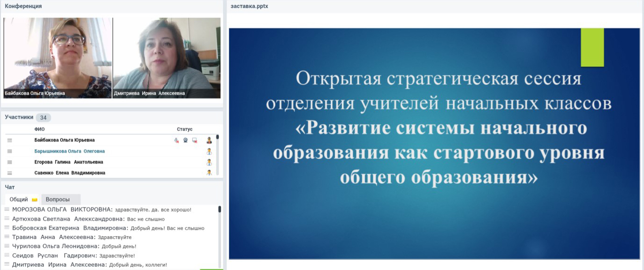644x270 pixels.
Task: Open the menu icon beside МОРОЗОВА ОЛЬГА ВИКТОРОВНА message
Action: tap(7, 210)
